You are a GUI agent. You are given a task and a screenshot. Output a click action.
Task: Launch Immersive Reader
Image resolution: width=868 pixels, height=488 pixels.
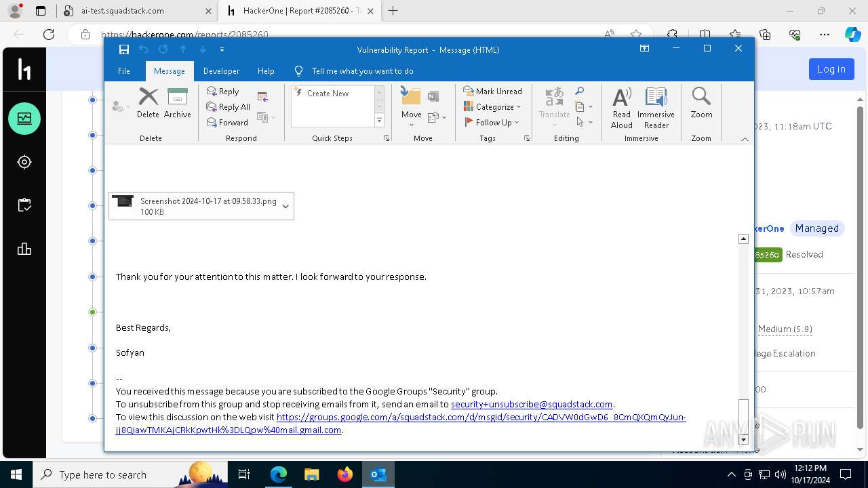pos(656,108)
